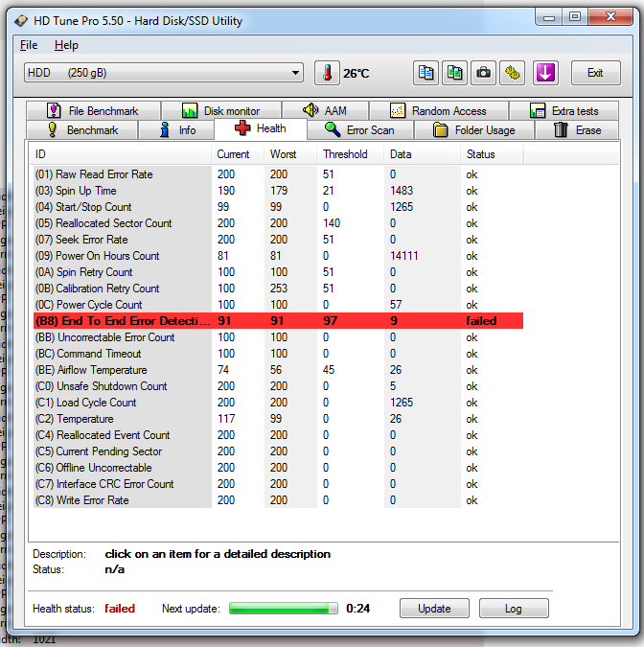The height and width of the screenshot is (647, 644).
Task: Select the (C8) Write Error Rate row
Action: coord(279,500)
